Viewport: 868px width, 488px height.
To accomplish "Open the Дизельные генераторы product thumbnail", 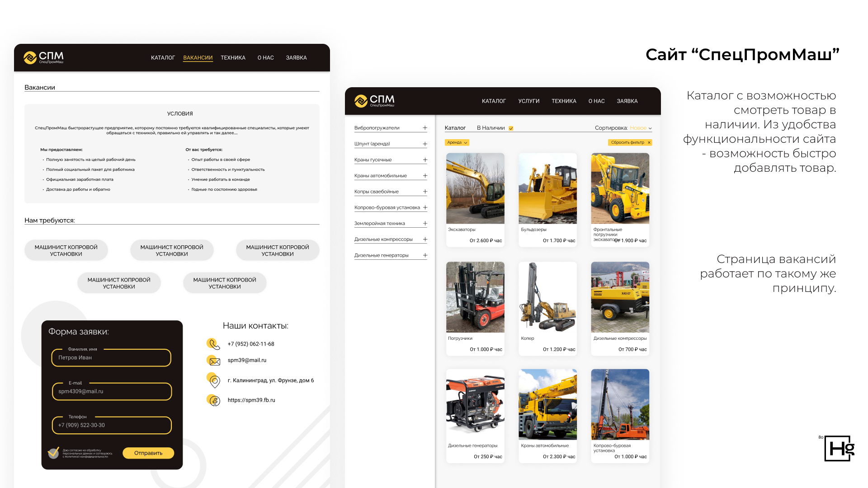I will pos(475,404).
